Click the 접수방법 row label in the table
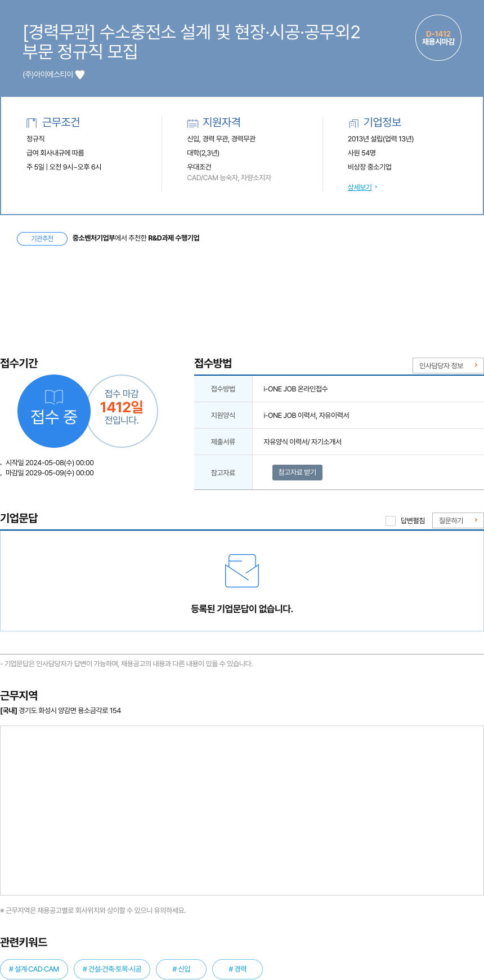Viewport: 484px width, 980px height. tap(223, 389)
